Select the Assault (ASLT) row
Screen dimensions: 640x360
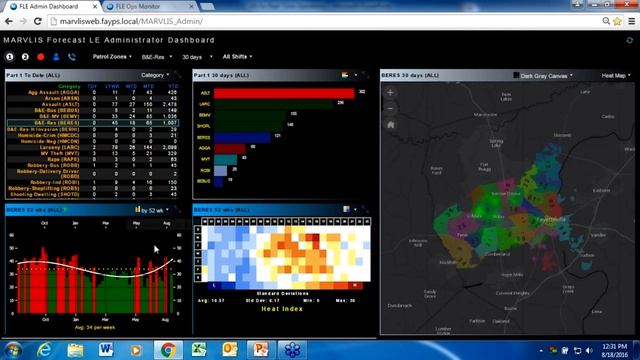click(x=92, y=104)
